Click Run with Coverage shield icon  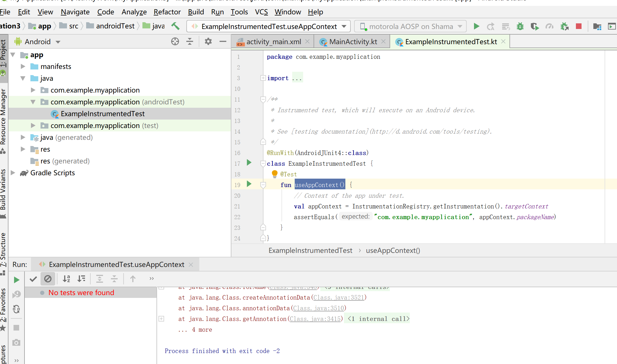535,26
